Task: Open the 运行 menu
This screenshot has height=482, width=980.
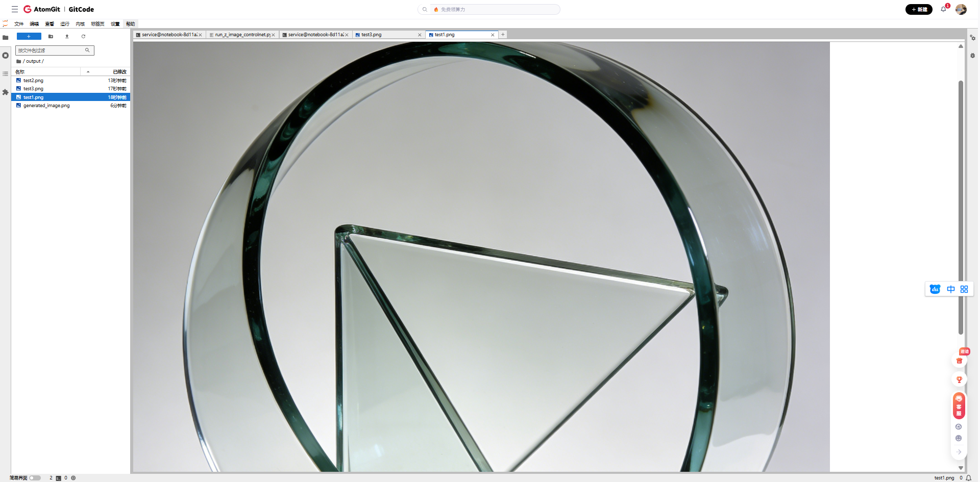Action: [65, 24]
